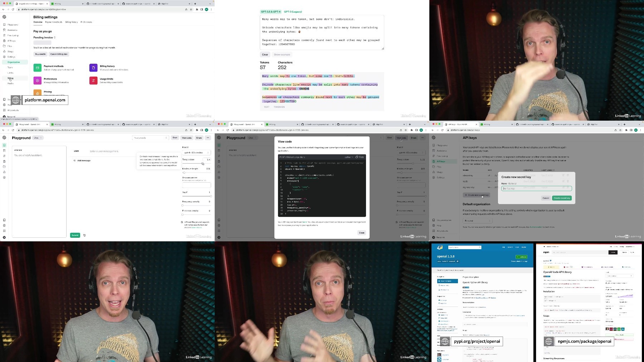Open new tab in API keys browser window
Image resolution: width=644 pixels, height=362 pixels.
[624, 124]
